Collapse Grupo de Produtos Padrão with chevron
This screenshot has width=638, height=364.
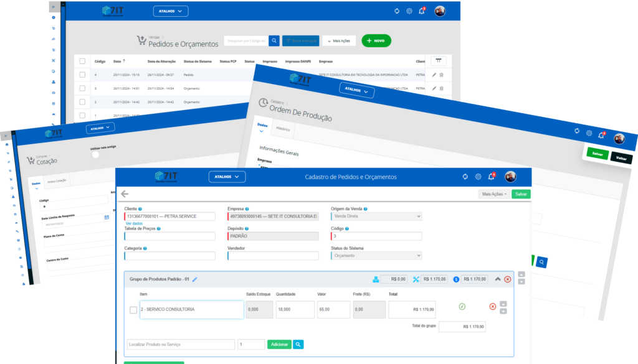498,279
